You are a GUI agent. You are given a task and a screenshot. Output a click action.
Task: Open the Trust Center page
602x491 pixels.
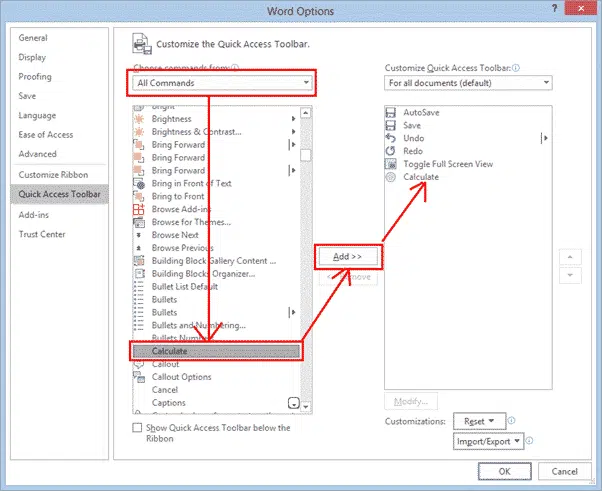point(42,234)
